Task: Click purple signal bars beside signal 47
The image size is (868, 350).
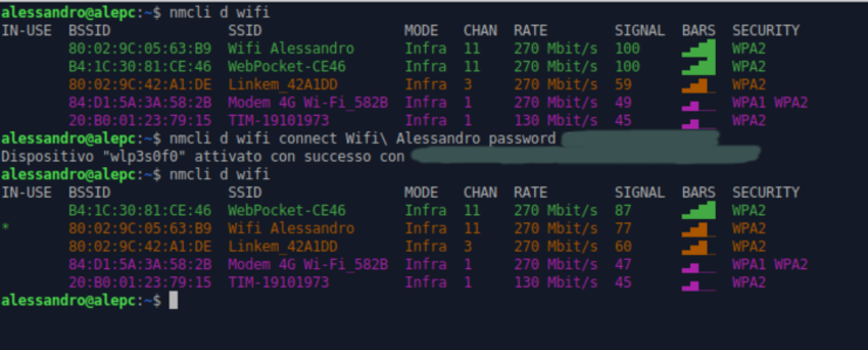Action: click(x=698, y=266)
